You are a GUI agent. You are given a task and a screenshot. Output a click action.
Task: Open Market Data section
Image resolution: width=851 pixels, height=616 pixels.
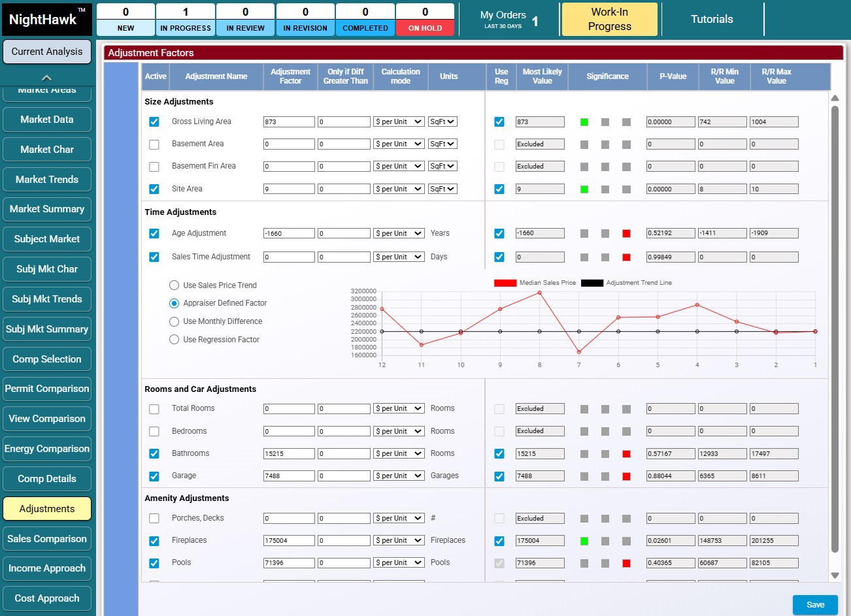tap(47, 120)
